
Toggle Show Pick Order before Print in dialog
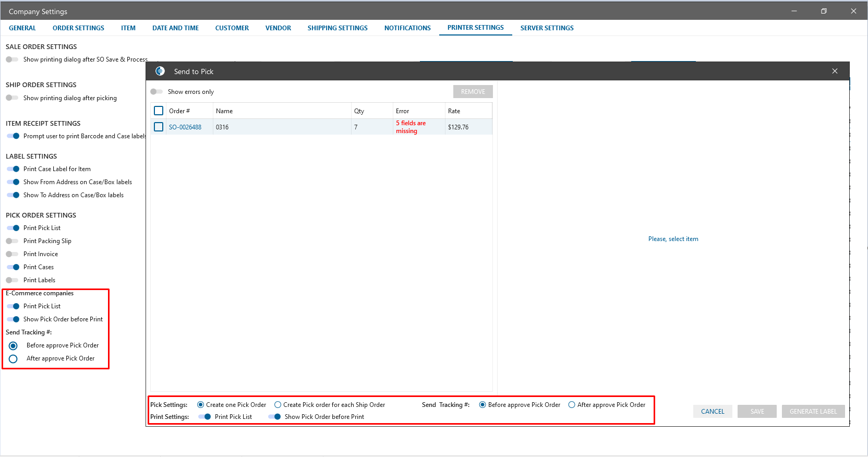point(274,417)
